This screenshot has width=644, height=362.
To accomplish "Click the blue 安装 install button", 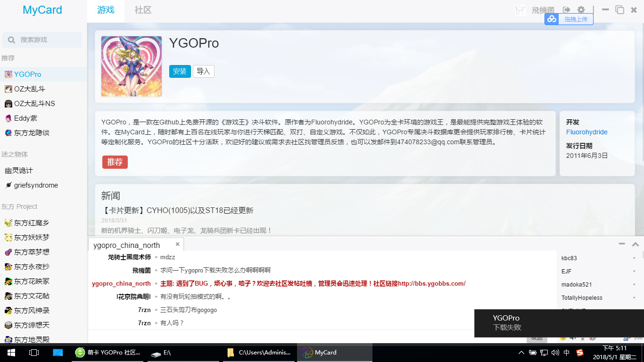I will [x=180, y=71].
